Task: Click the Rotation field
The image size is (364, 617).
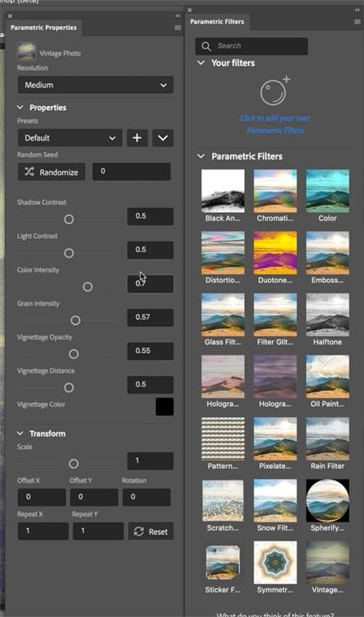Action: [146, 498]
